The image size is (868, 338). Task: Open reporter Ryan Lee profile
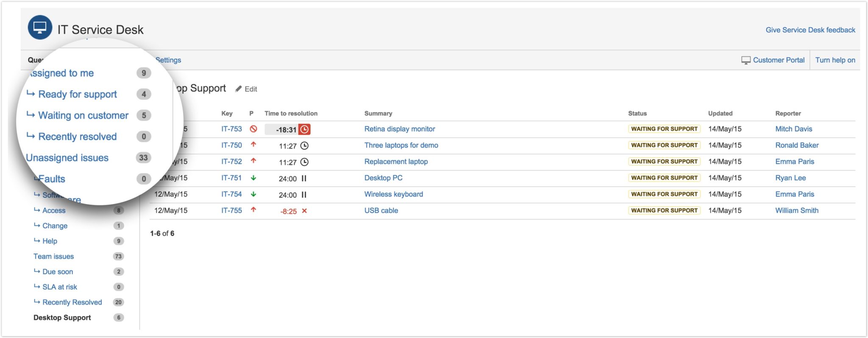tap(790, 178)
